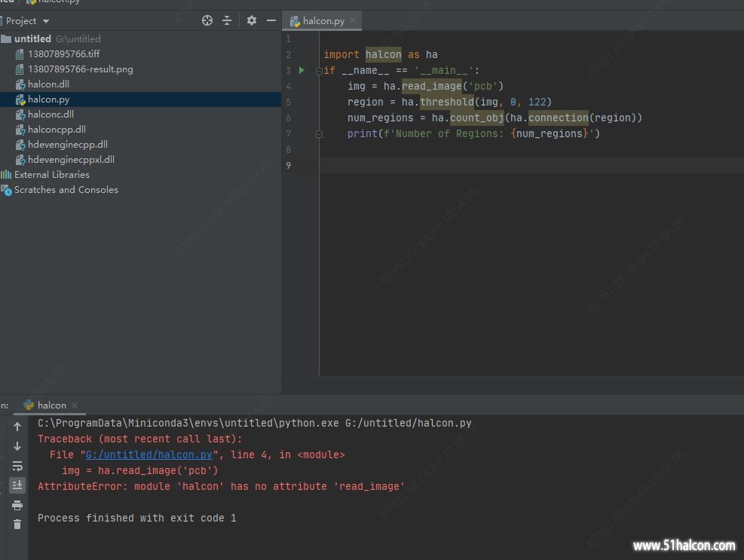
Task: Click the AttributeError message line in console
Action: [x=221, y=486]
